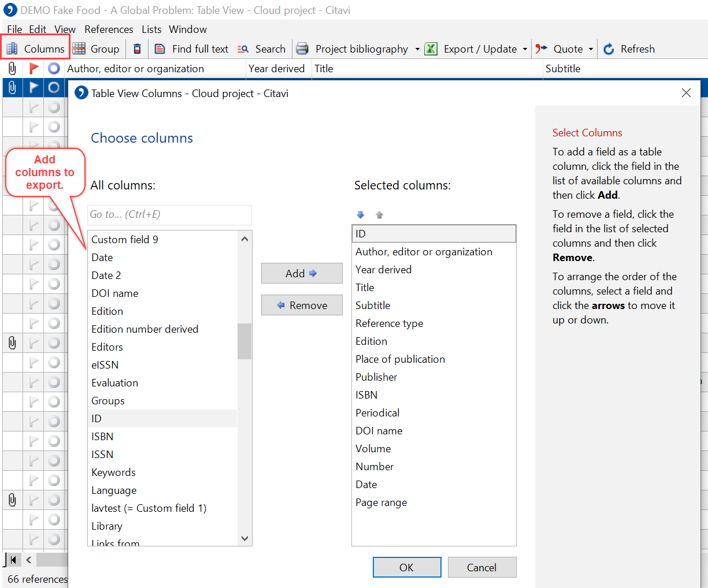
Task: Select Year derived in Selected columns
Action: pos(433,270)
